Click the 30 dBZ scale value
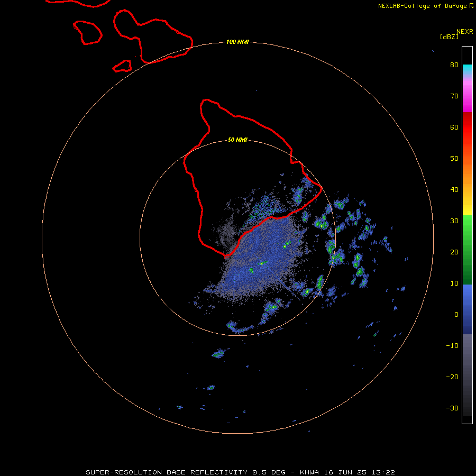 454,221
